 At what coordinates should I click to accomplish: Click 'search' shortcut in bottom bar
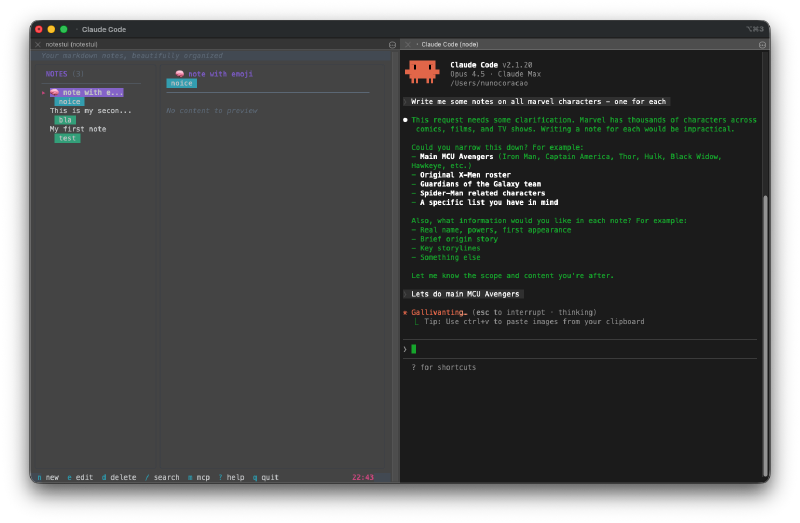(x=162, y=478)
